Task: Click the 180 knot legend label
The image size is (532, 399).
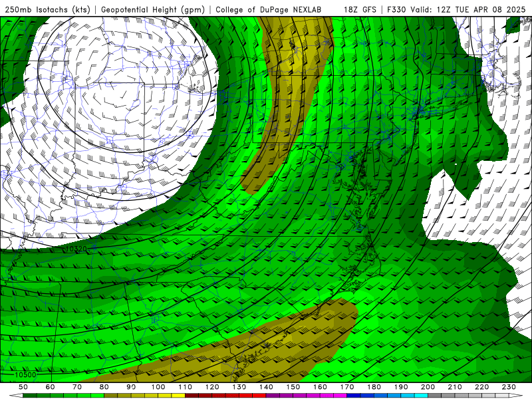Action: (374, 387)
